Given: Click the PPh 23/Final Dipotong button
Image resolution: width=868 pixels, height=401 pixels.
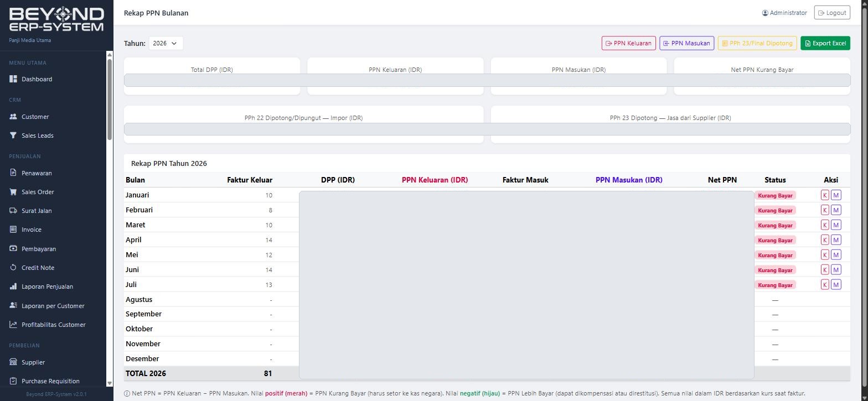Looking at the screenshot, I should 757,43.
